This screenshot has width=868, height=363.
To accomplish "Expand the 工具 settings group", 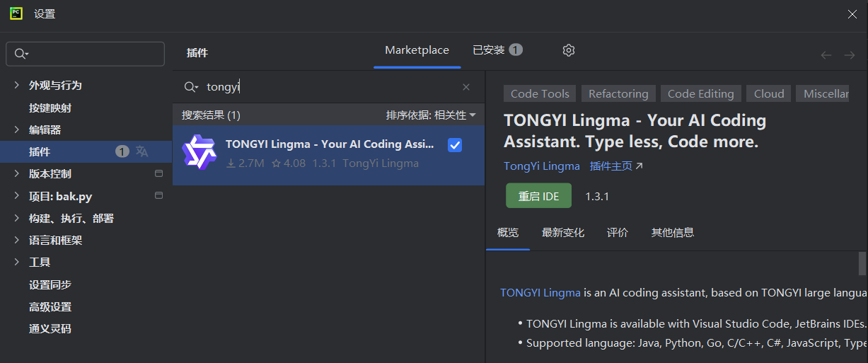I will coord(17,262).
